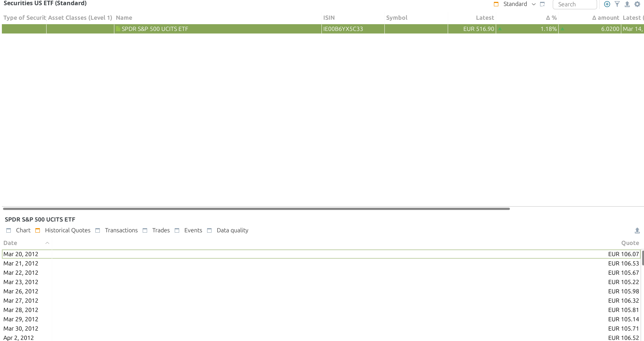Open the settings gear icon
The height and width of the screenshot is (341, 644).
coord(637,4)
